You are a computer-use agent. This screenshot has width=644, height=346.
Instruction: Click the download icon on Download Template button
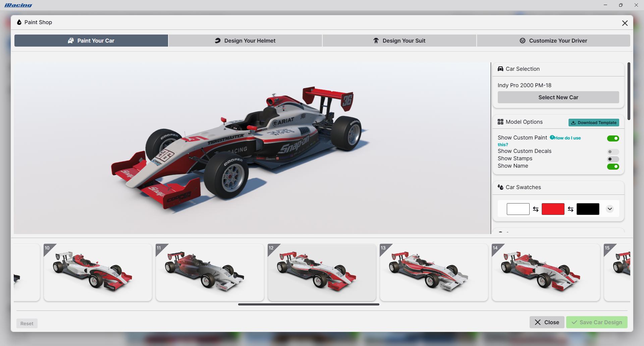click(574, 122)
